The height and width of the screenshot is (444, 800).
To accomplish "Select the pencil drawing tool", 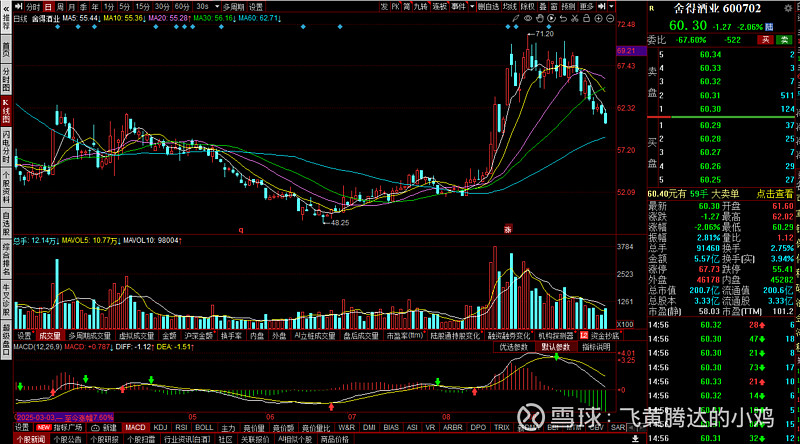I will tap(516, 18).
